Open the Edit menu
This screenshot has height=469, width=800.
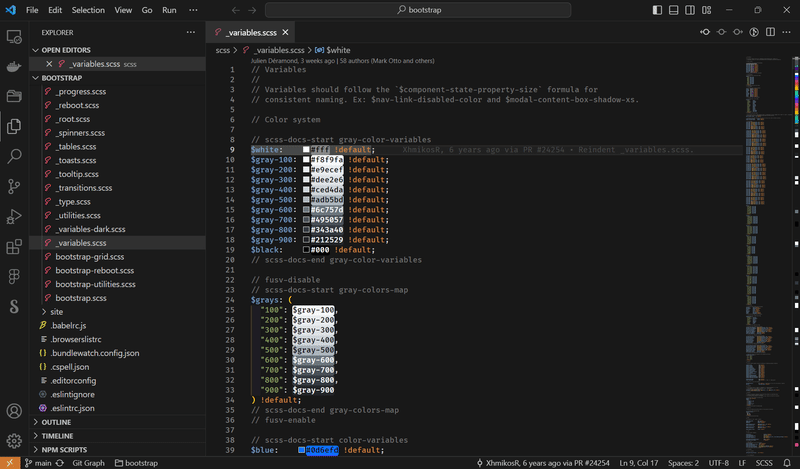55,10
